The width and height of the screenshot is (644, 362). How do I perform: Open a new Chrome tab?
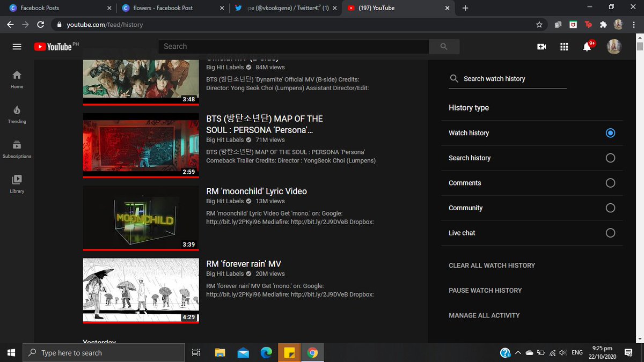click(465, 8)
